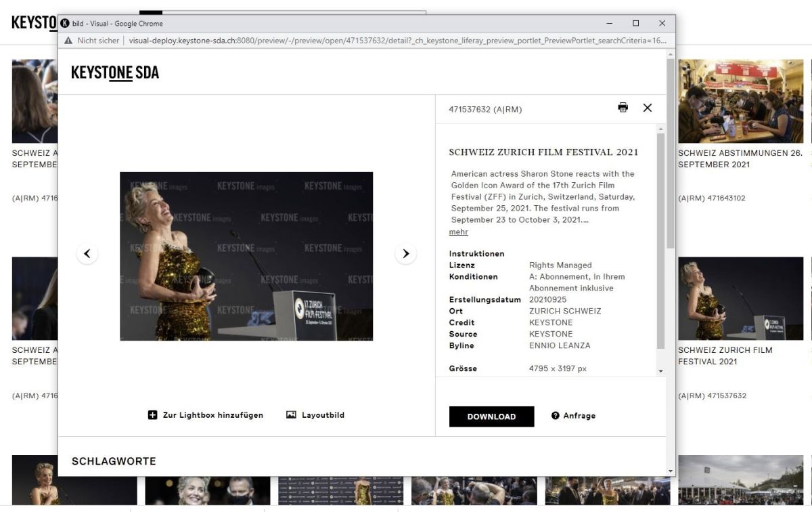Choose the Layoutbild option
The height and width of the screenshot is (512, 812).
(x=315, y=415)
